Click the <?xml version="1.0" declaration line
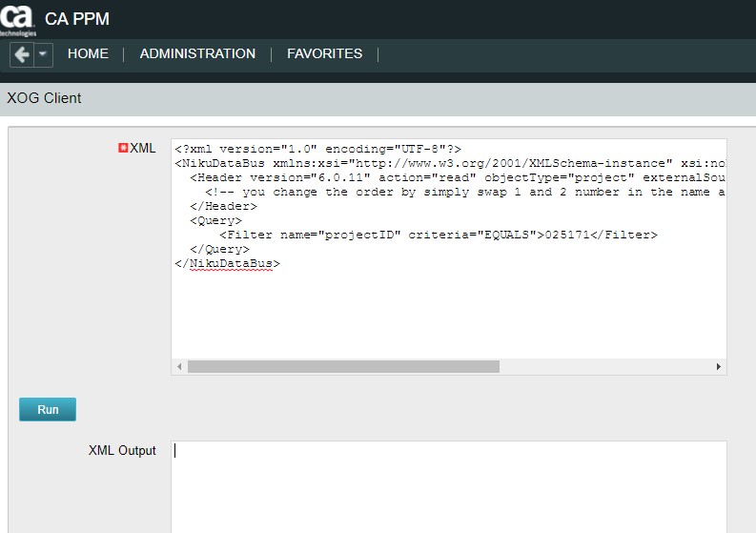The width and height of the screenshot is (756, 533). [x=317, y=149]
